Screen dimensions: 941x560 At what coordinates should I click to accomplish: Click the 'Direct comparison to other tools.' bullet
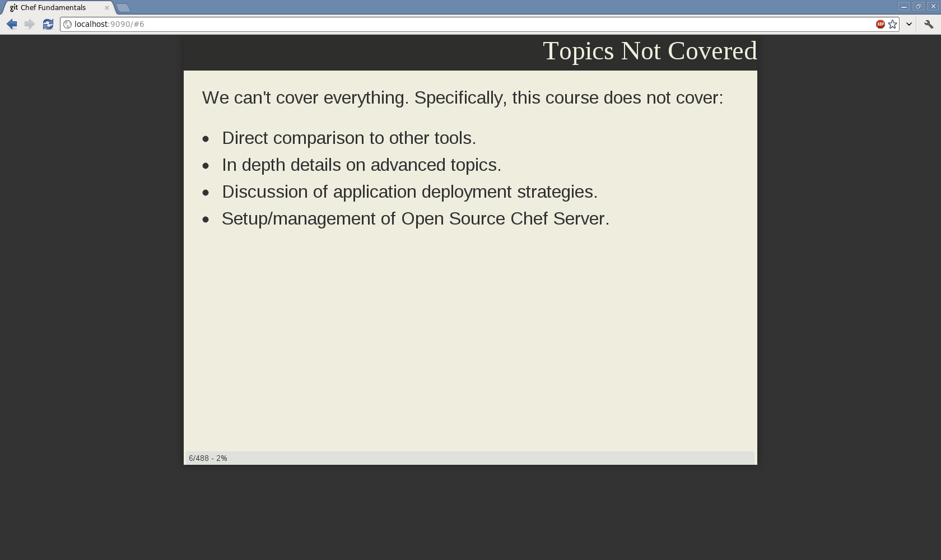coord(349,138)
